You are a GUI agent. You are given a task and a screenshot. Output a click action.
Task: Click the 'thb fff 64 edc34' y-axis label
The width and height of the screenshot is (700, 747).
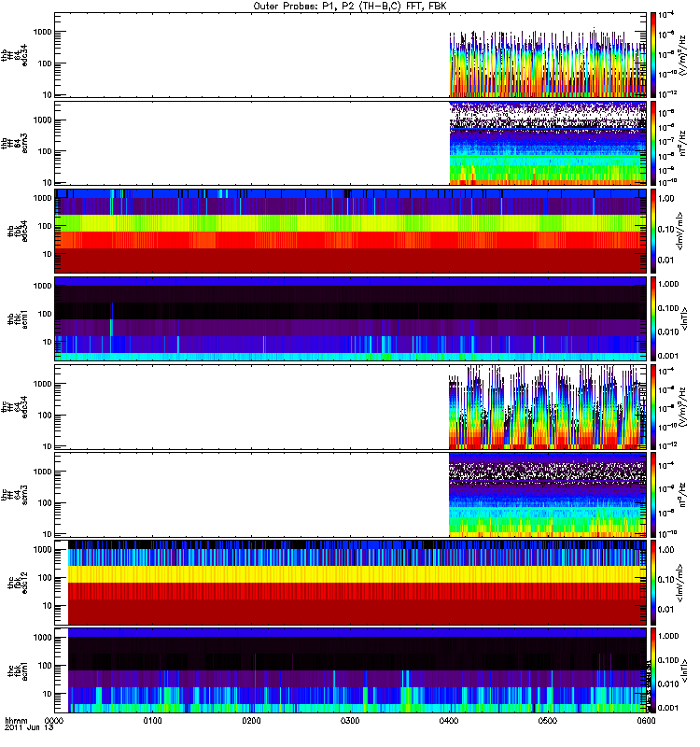(x=15, y=55)
